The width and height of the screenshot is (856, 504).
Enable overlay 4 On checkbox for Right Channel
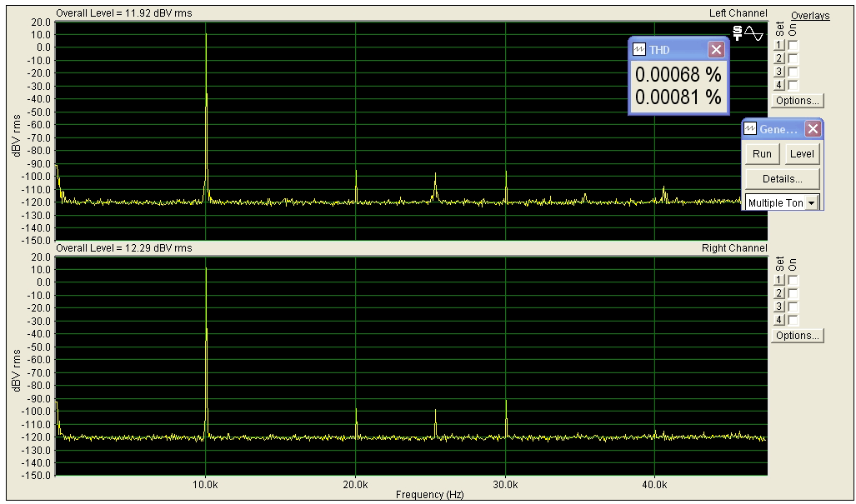coord(793,320)
